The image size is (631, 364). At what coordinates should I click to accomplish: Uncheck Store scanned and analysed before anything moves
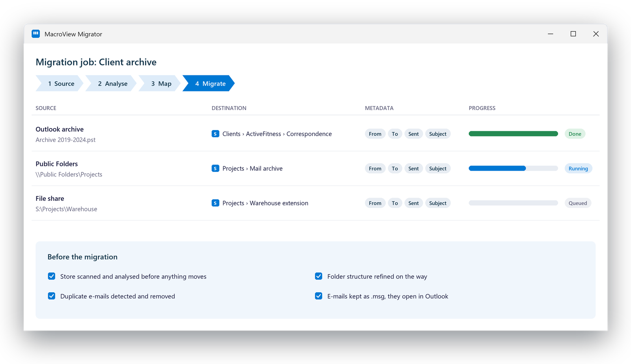pos(52,276)
